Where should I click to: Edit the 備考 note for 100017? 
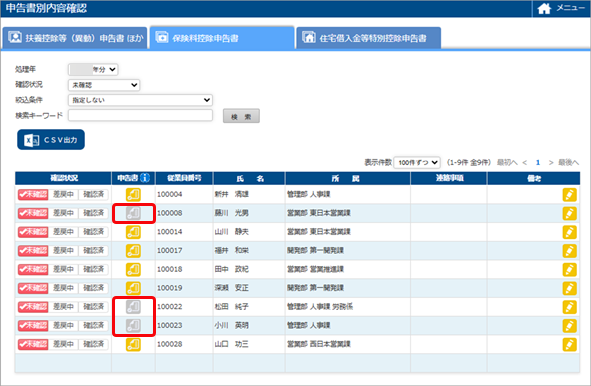point(570,251)
